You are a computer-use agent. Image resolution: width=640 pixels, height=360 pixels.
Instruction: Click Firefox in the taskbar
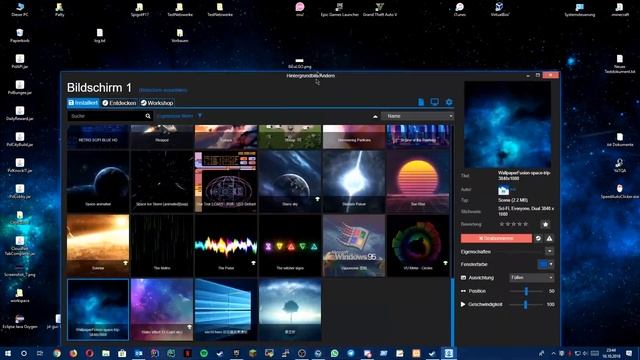pyautogui.click(x=73, y=353)
